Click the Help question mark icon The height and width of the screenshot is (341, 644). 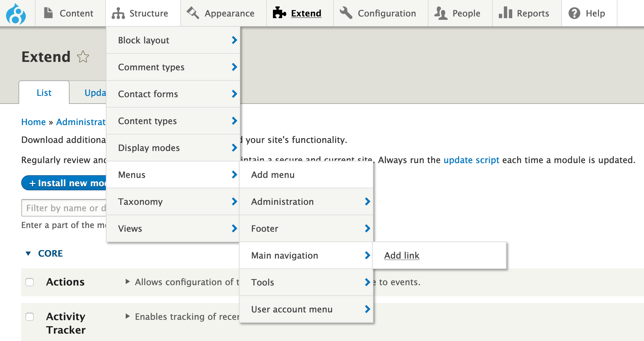pyautogui.click(x=574, y=13)
